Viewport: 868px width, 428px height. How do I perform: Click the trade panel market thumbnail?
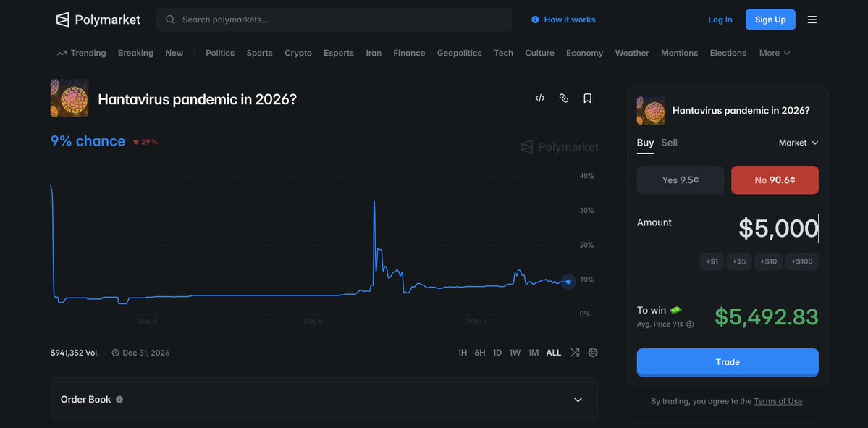tap(651, 110)
